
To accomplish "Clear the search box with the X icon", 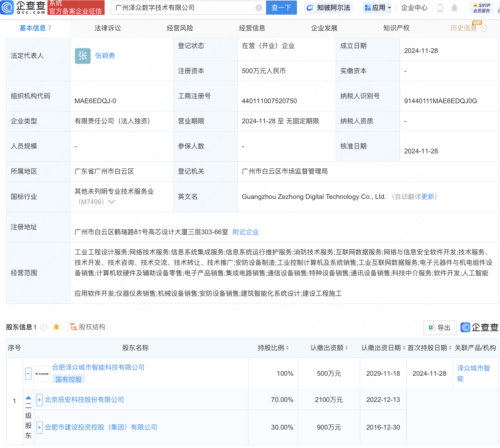I will click(259, 8).
